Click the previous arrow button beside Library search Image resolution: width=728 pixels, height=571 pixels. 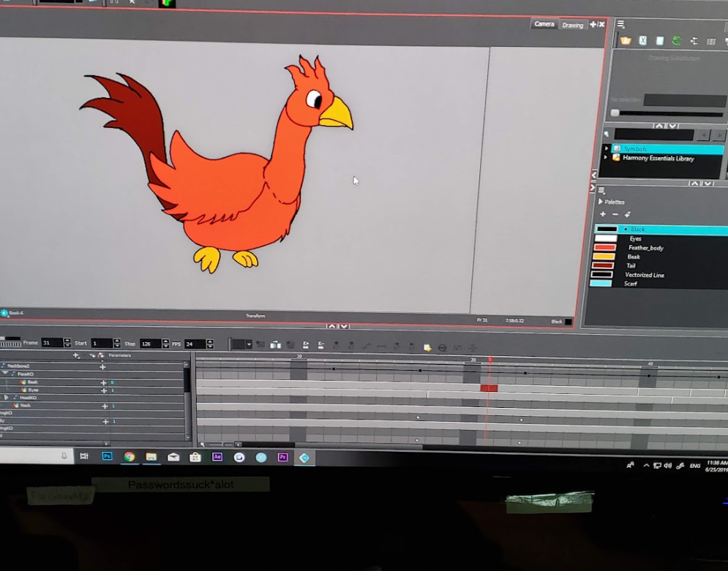(x=703, y=135)
